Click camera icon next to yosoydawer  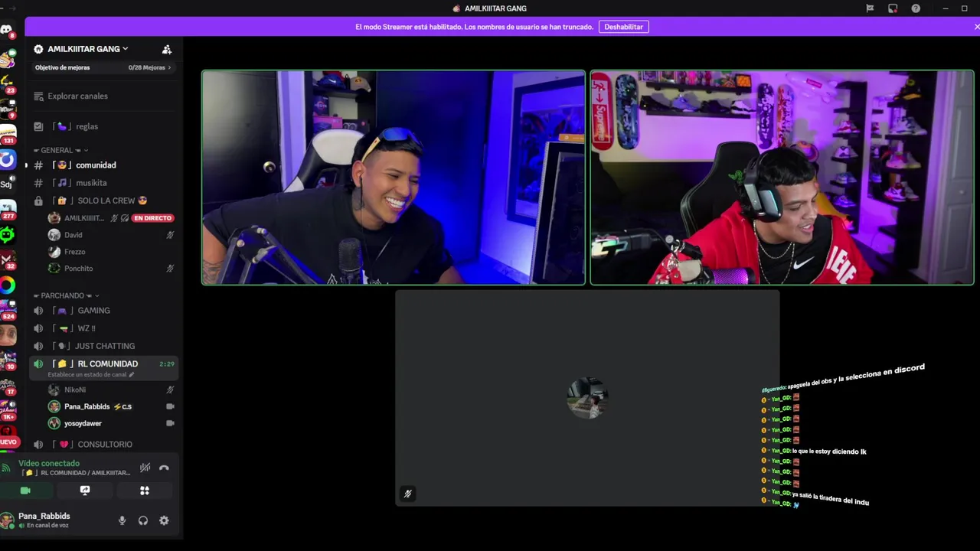(x=170, y=423)
